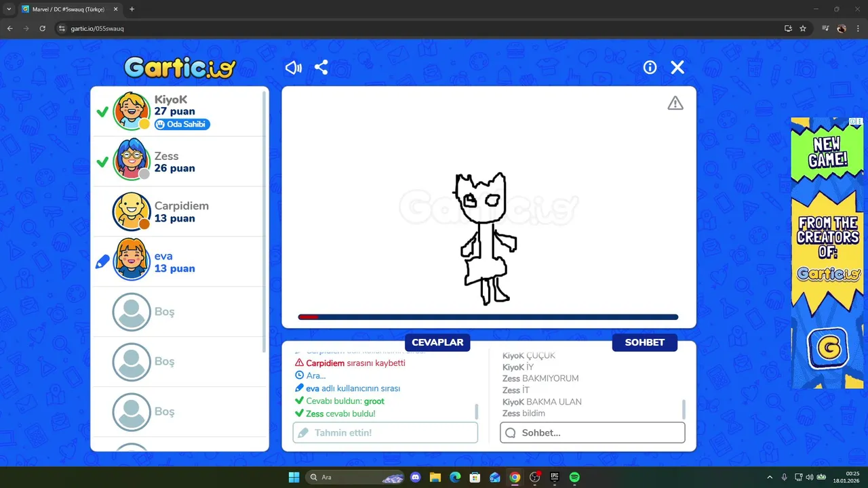Open Microsoft Store from taskbar

click(x=475, y=477)
